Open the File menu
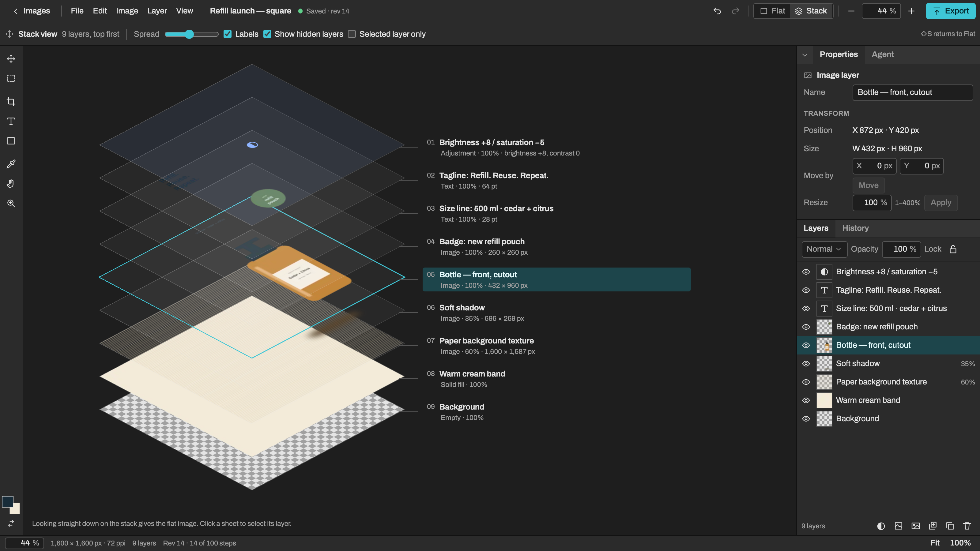 point(77,11)
